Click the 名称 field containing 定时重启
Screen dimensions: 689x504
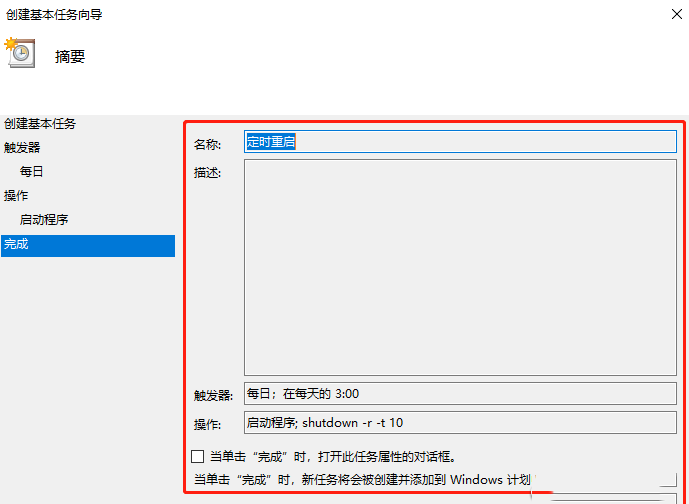460,142
